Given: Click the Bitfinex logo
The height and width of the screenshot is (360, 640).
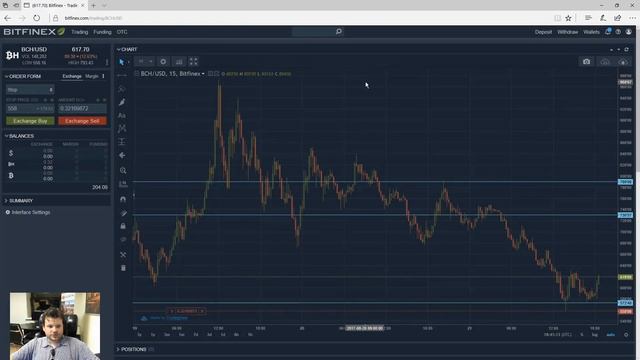Looking at the screenshot, I should 34,32.
